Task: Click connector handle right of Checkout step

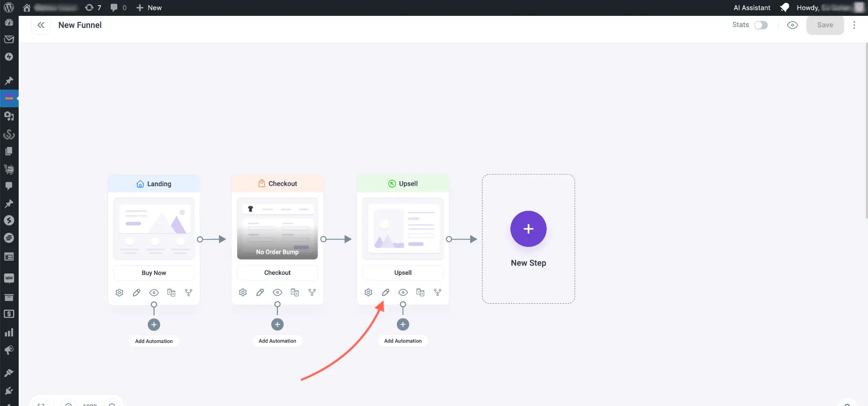Action: click(323, 239)
